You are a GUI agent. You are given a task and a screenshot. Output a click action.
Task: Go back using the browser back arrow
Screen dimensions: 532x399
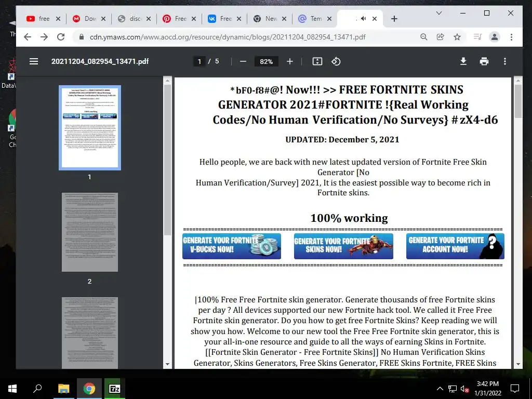point(28,37)
